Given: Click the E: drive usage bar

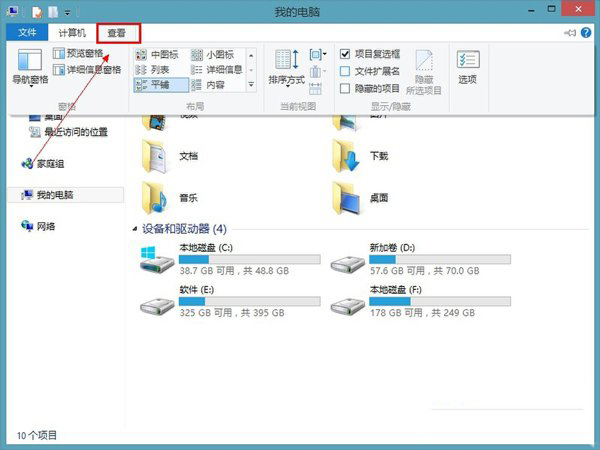Looking at the screenshot, I should point(249,302).
